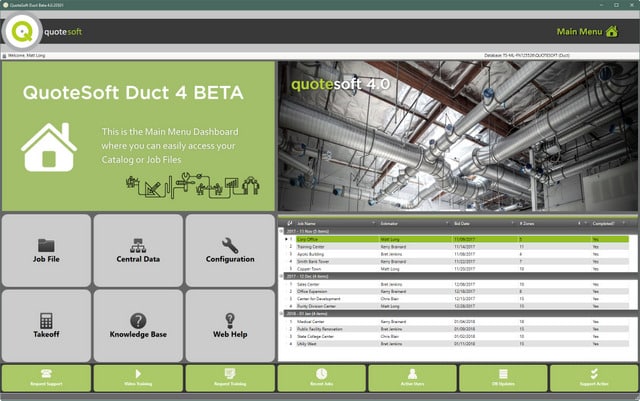Viewport: 640px width, 401px height.
Task: Open the Knowledge Base tile
Action: (x=138, y=326)
